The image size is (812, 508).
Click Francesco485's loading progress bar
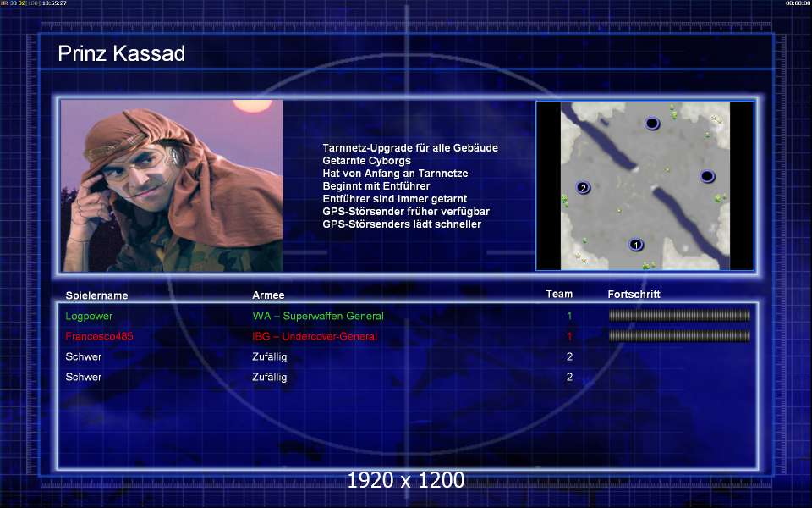click(679, 336)
